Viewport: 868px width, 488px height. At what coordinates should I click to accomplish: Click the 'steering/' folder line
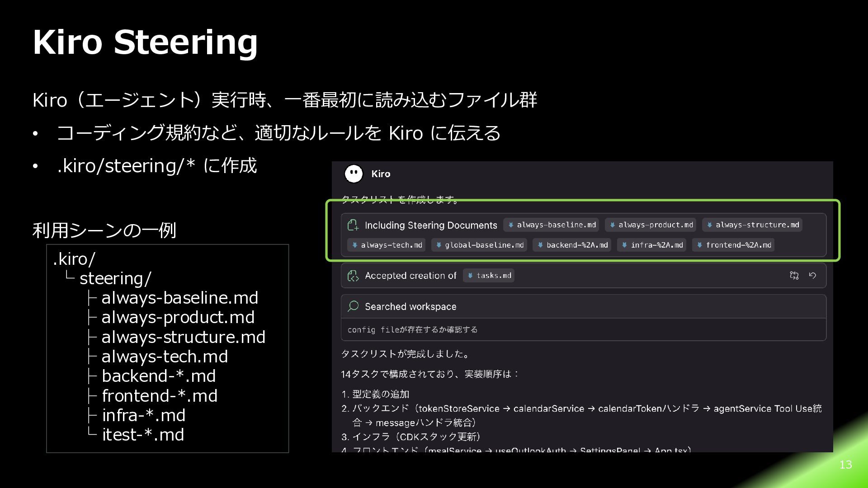click(x=115, y=278)
